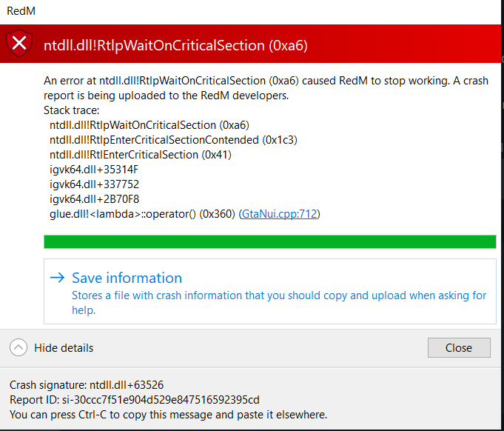Select the Save information heading
This screenshot has width=504, height=431.
point(127,278)
